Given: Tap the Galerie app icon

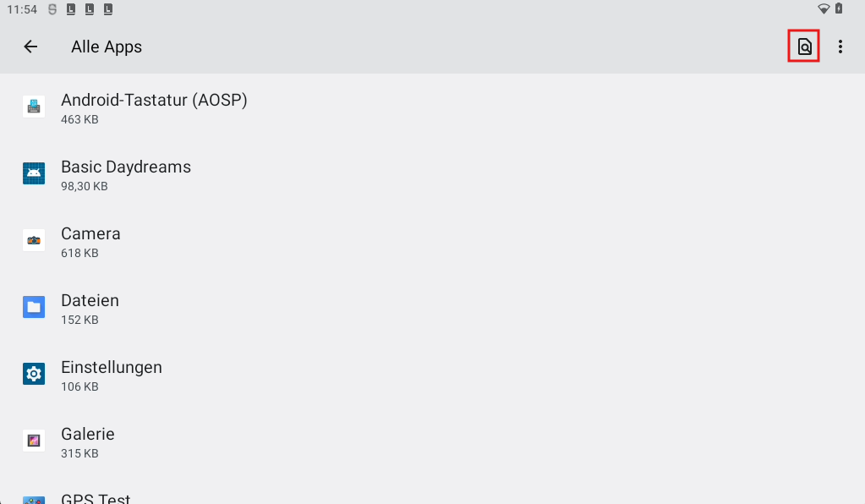Looking at the screenshot, I should coord(34,441).
